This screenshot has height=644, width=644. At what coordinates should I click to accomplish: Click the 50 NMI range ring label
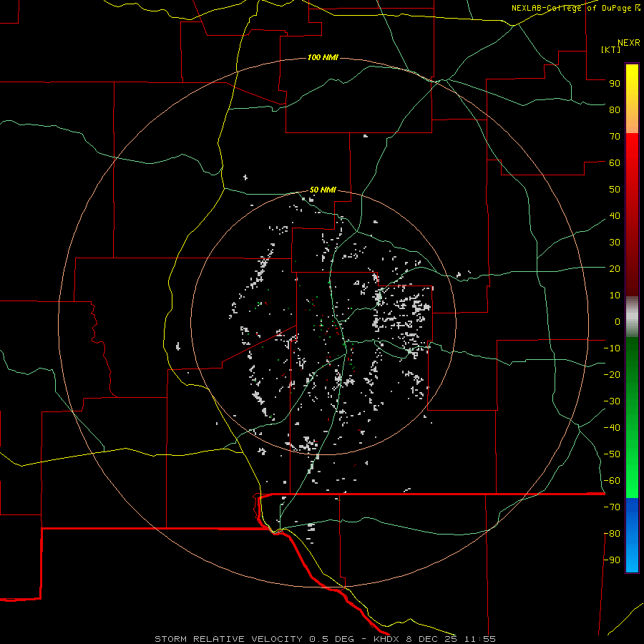pos(323,190)
